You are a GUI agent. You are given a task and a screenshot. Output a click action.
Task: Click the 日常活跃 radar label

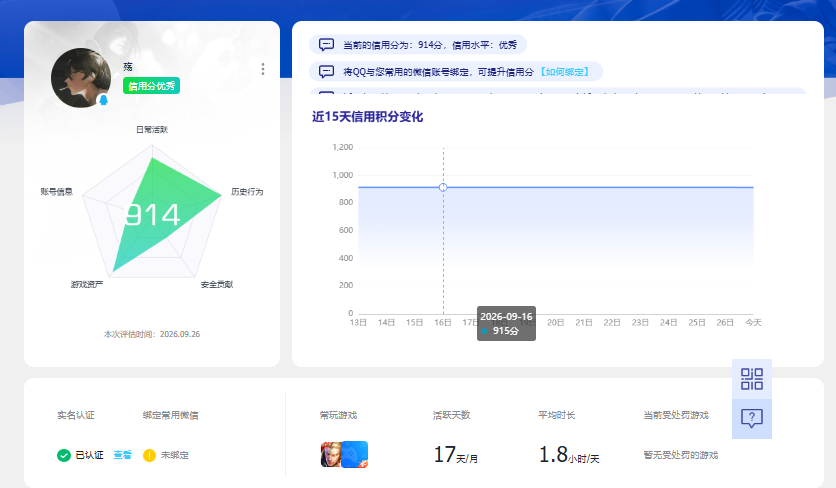(152, 130)
